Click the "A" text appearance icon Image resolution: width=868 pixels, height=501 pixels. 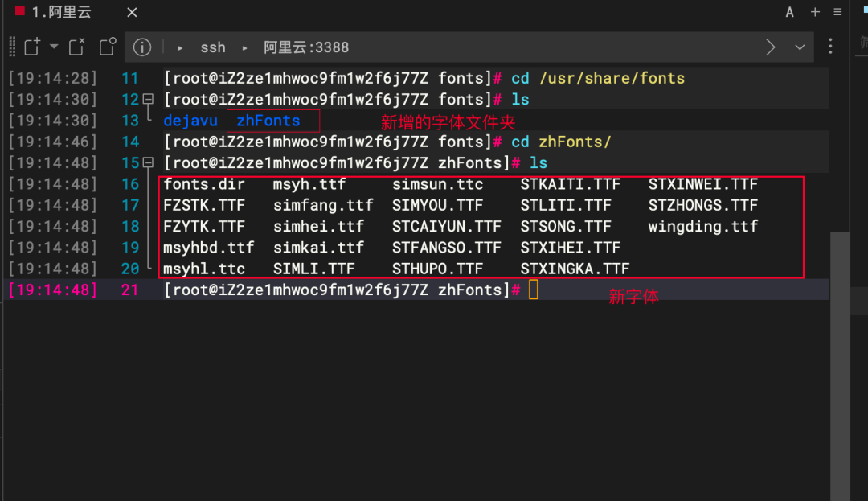click(x=789, y=12)
